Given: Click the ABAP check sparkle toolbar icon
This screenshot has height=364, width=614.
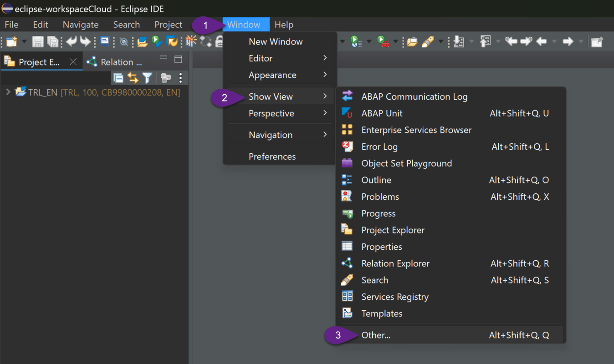Looking at the screenshot, I should [x=191, y=42].
